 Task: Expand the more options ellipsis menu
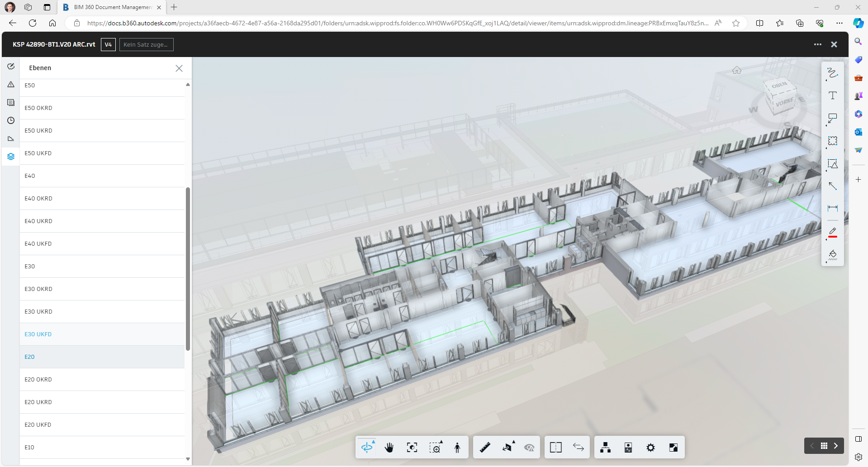point(817,44)
